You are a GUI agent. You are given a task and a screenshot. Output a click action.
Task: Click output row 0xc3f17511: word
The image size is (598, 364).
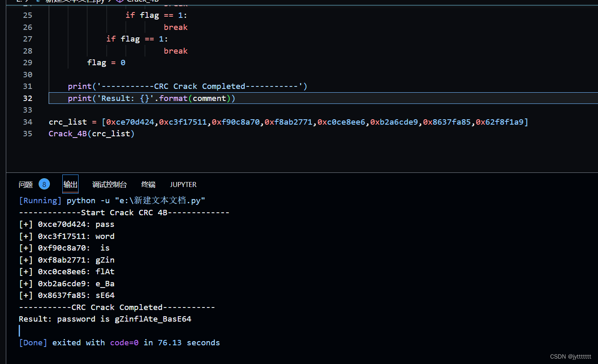pos(66,236)
